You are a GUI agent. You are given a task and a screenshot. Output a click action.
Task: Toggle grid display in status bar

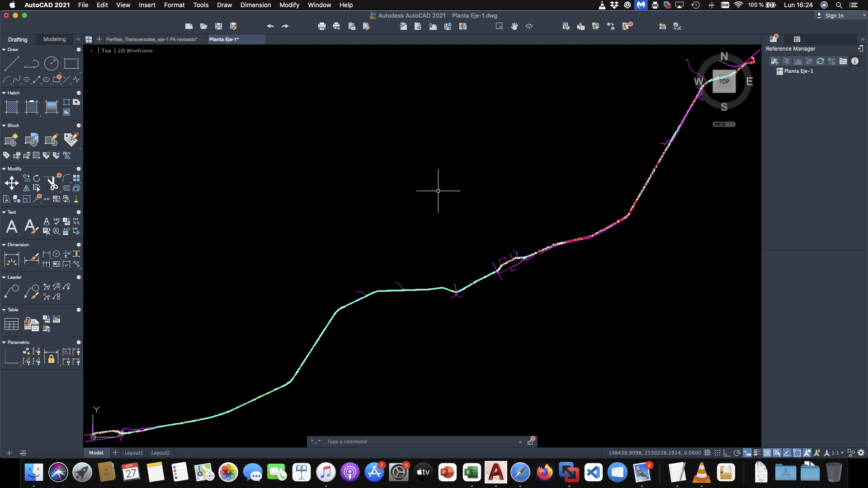click(708, 453)
